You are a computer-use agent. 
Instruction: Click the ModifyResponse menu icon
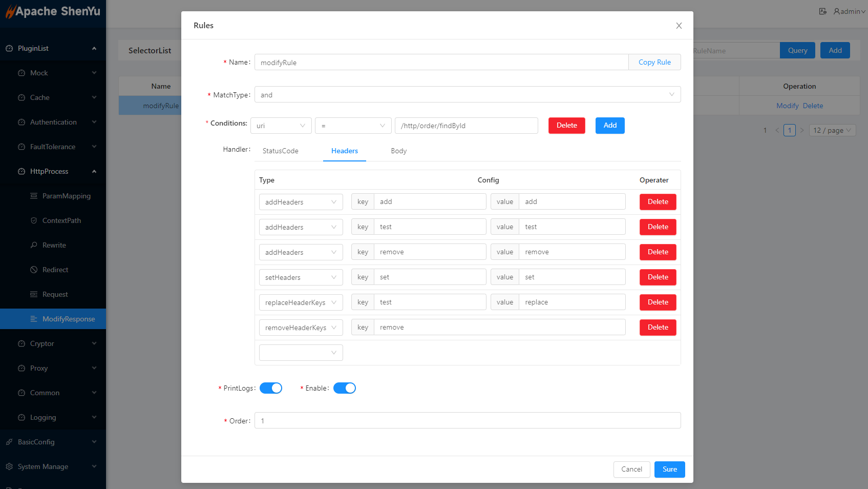point(34,319)
